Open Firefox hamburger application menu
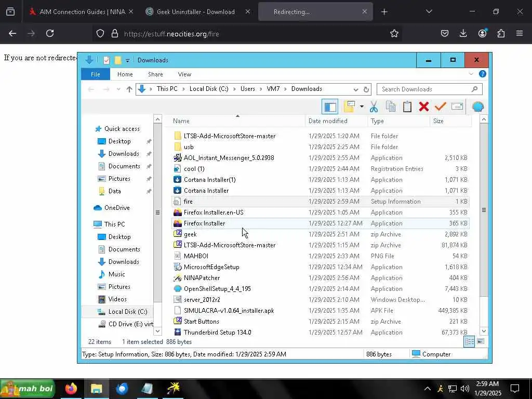This screenshot has width=532, height=399. pyautogui.click(x=520, y=33)
